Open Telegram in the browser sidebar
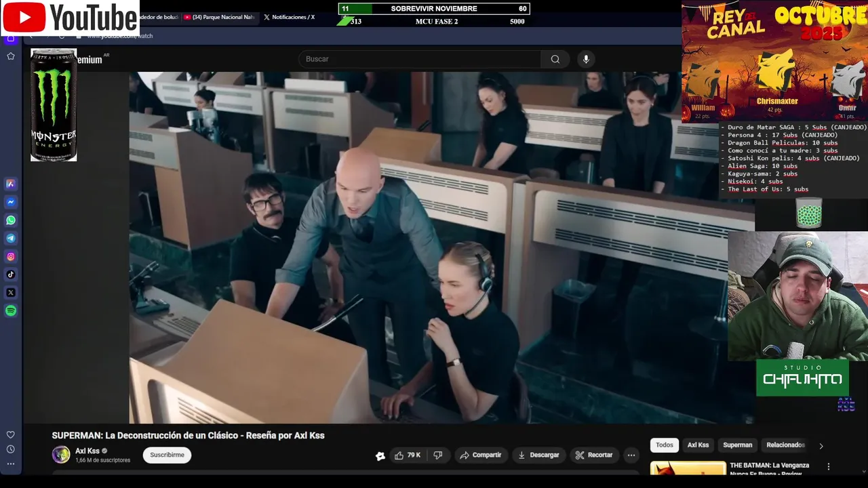Viewport: 868px width, 488px height. click(11, 239)
